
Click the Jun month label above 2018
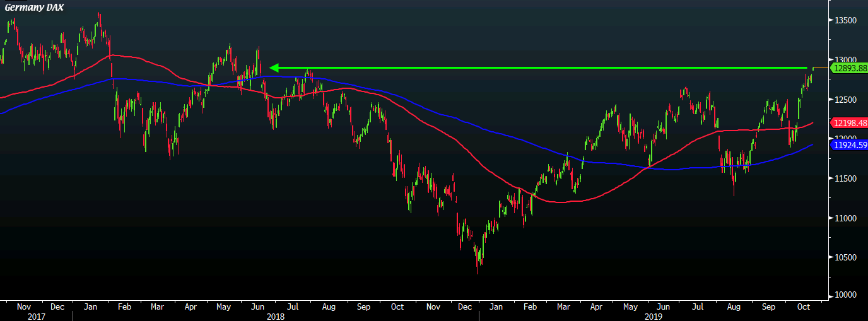click(258, 306)
